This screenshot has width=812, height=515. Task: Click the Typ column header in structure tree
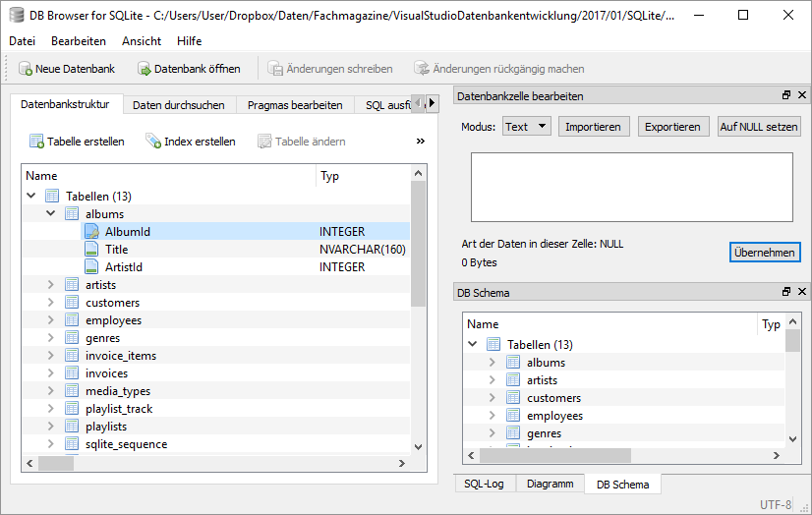click(x=363, y=176)
